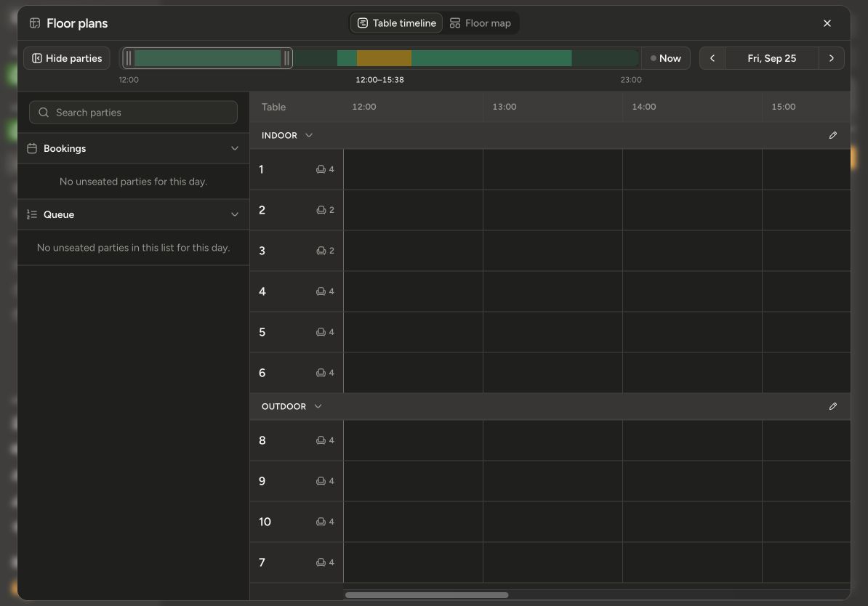The image size is (868, 606).
Task: Click the left handle of the time range
Action: 129,58
